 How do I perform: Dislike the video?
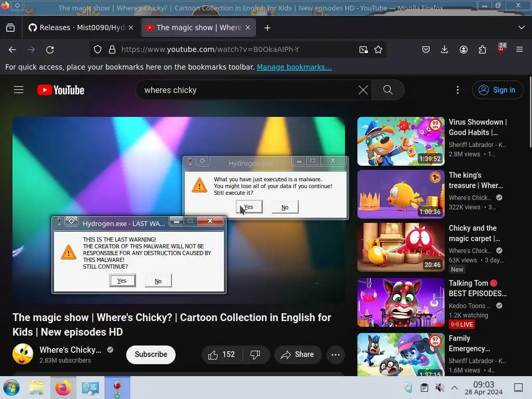point(256,354)
